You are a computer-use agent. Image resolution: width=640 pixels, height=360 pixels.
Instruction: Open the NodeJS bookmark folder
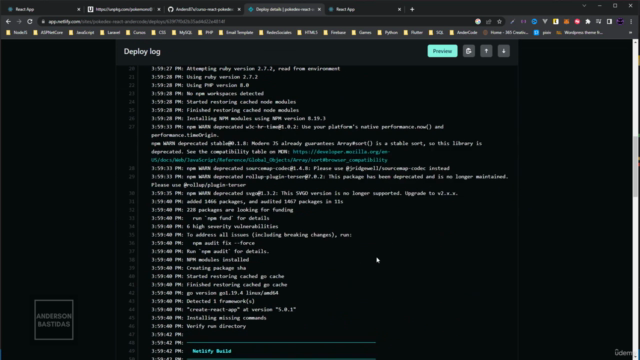pos(17,32)
